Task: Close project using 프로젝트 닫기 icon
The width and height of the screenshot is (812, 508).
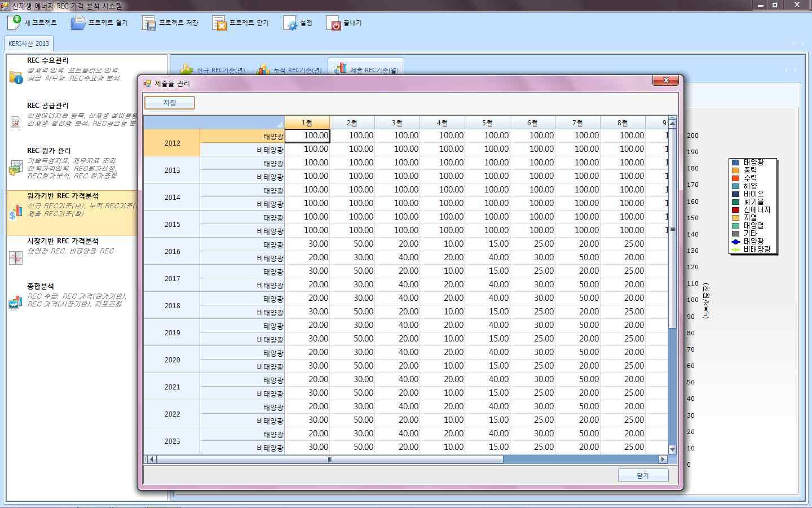Action: click(219, 23)
